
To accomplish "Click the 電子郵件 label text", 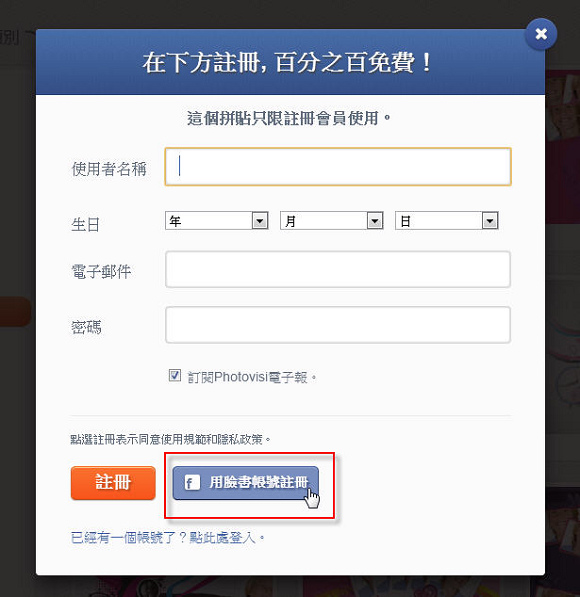I will (x=101, y=271).
